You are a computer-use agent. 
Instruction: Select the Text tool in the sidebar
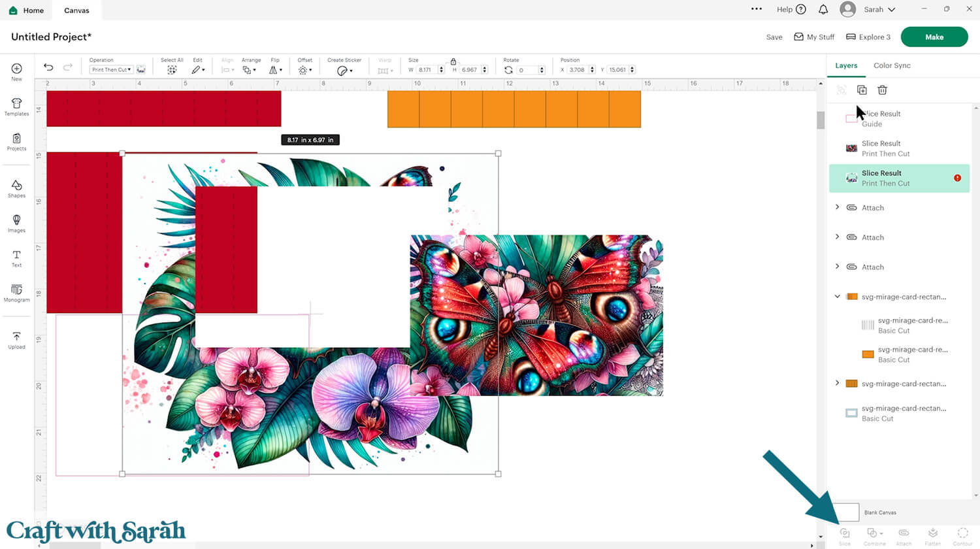point(16,258)
